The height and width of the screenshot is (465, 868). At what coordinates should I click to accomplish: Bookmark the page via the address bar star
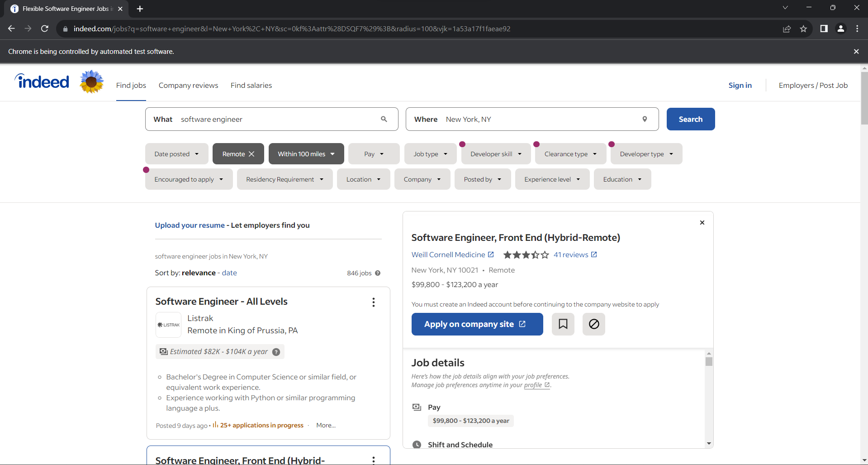(x=804, y=29)
